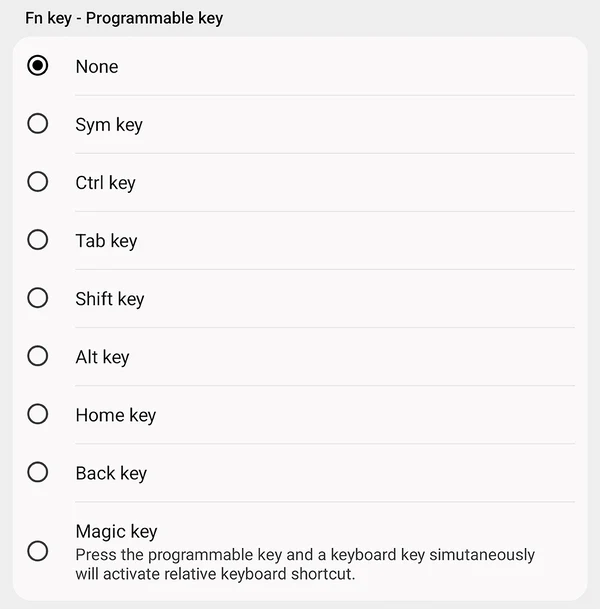600x609 pixels.
Task: Choose the Sym key radio option
Action: pyautogui.click(x=38, y=124)
